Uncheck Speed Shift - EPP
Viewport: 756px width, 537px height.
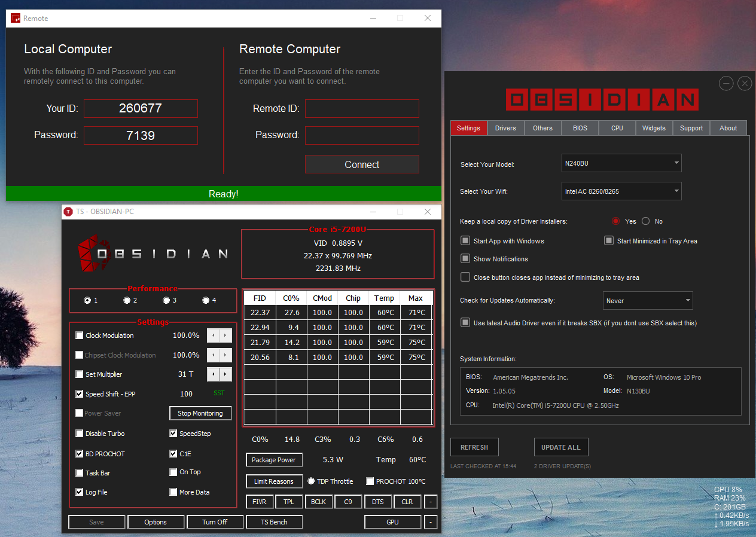tap(80, 394)
